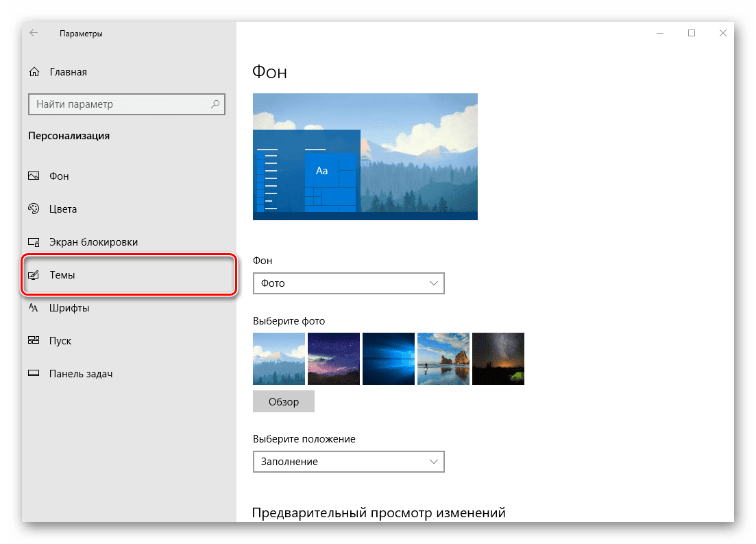Click the Экран блокировки icon
The height and width of the screenshot is (544, 756).
pyautogui.click(x=34, y=242)
